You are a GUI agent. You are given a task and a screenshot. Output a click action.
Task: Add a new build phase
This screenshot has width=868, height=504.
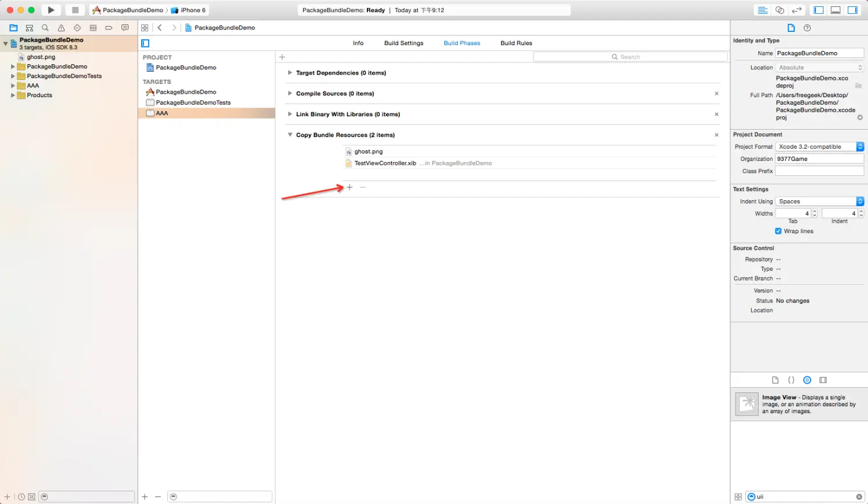(x=282, y=57)
